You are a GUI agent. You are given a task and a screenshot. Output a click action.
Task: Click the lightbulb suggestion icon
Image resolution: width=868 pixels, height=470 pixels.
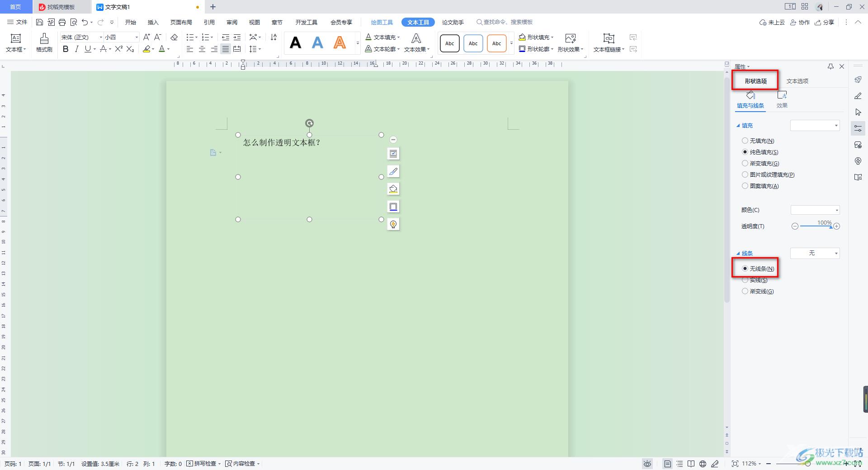point(393,224)
